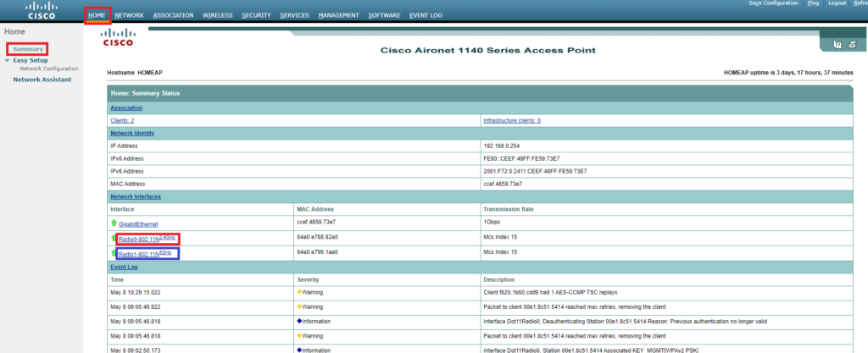
Task: Click Home: Summary Status header
Action: pyautogui.click(x=145, y=93)
